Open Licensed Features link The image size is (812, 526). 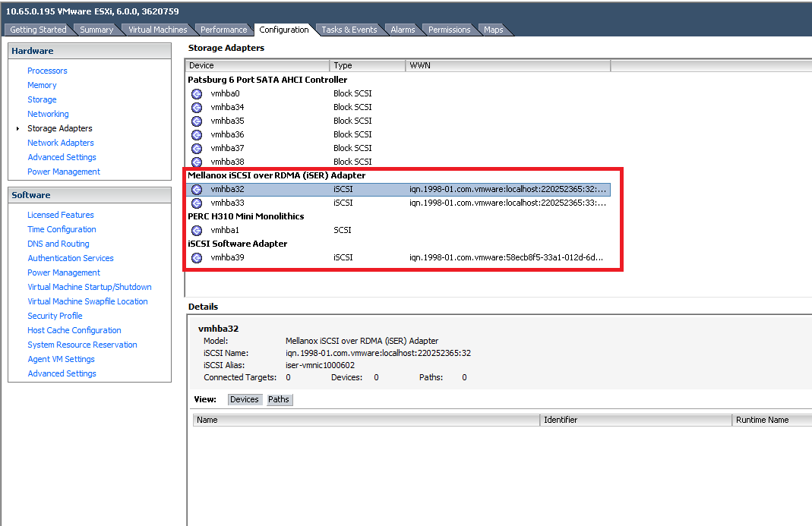(61, 215)
